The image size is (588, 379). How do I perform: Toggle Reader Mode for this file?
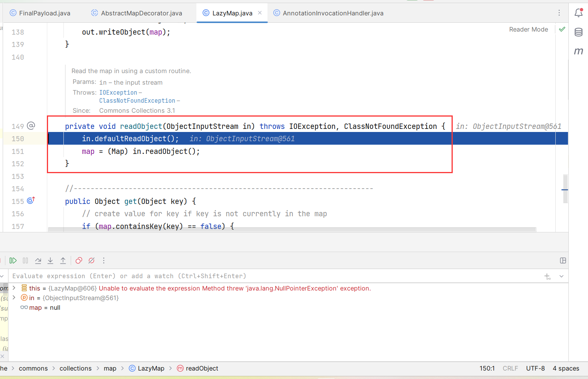point(528,29)
